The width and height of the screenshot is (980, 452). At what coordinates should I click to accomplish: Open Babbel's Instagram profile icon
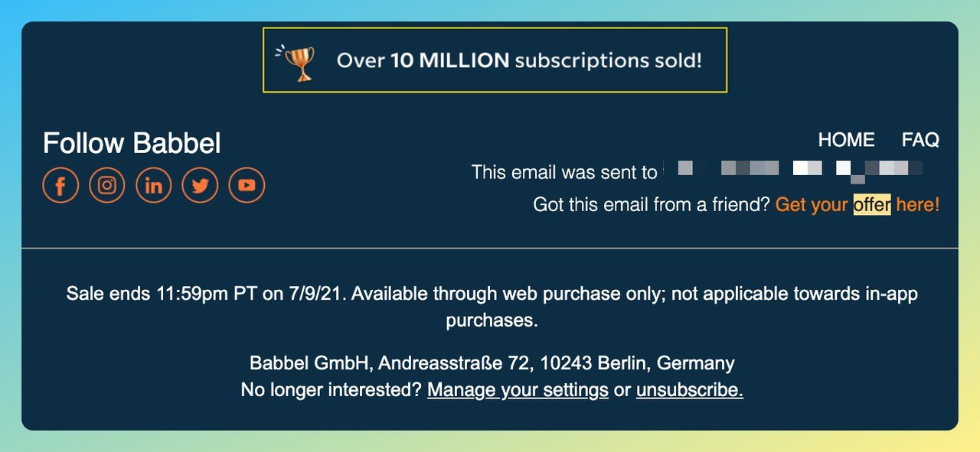[x=107, y=186]
